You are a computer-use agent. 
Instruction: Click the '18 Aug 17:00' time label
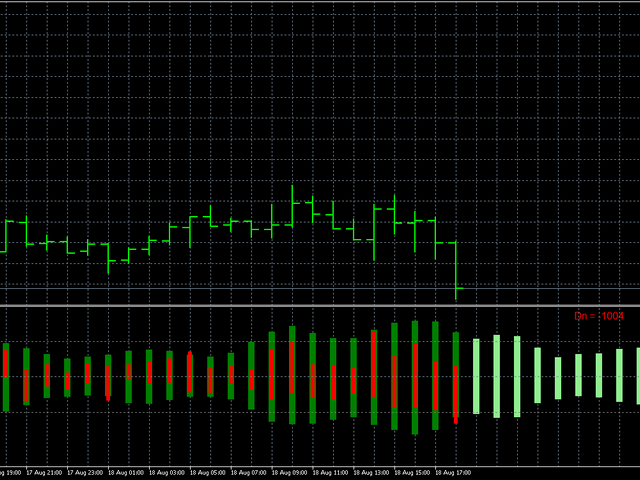tap(453, 473)
